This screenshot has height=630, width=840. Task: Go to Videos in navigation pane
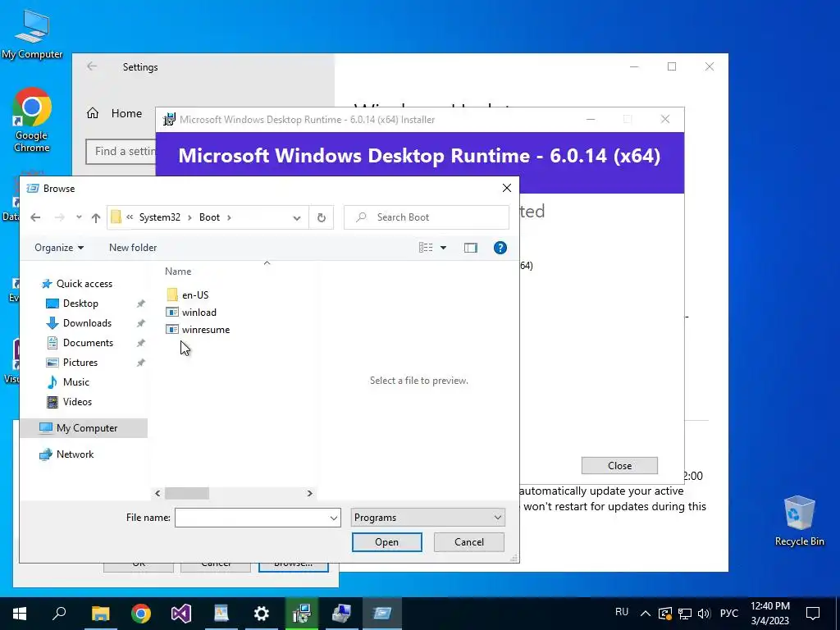[x=77, y=402]
